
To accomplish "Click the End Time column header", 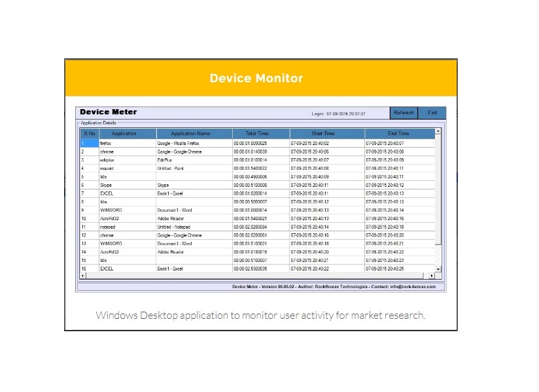I will (x=398, y=134).
